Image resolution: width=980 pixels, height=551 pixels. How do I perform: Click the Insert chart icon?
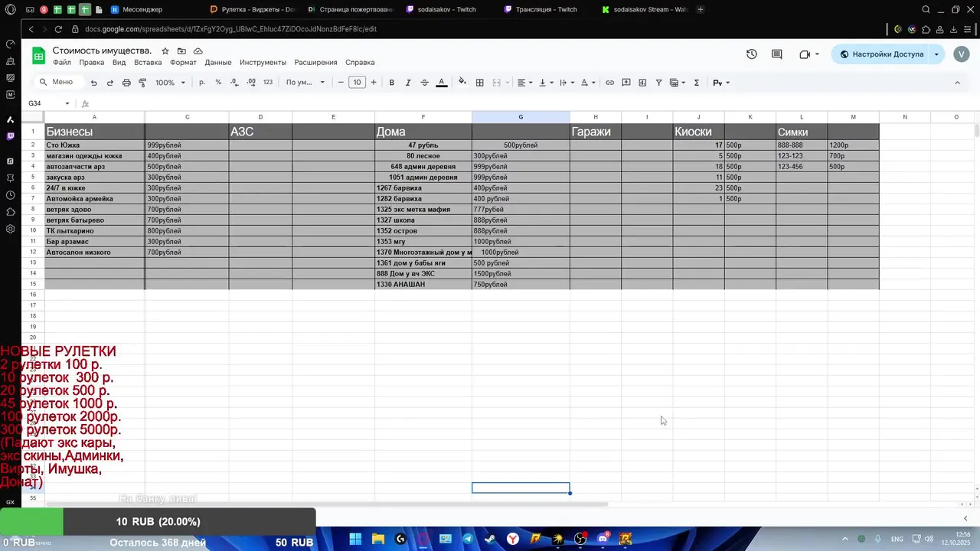pos(642,83)
